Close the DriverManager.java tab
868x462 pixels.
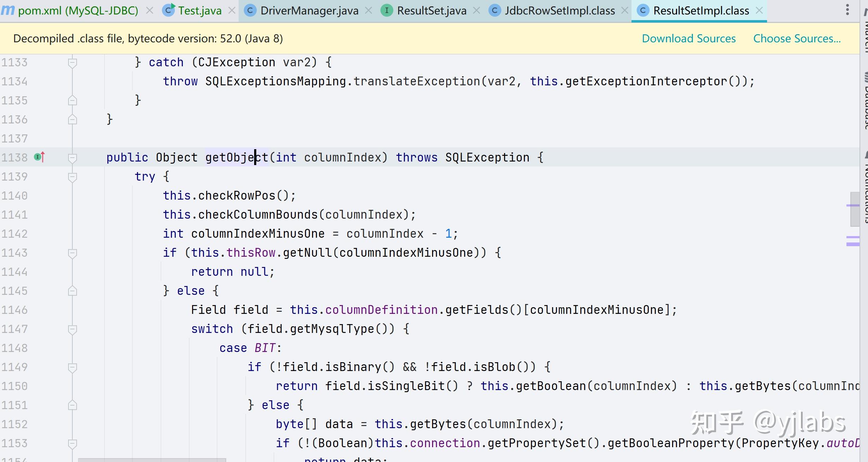point(369,11)
